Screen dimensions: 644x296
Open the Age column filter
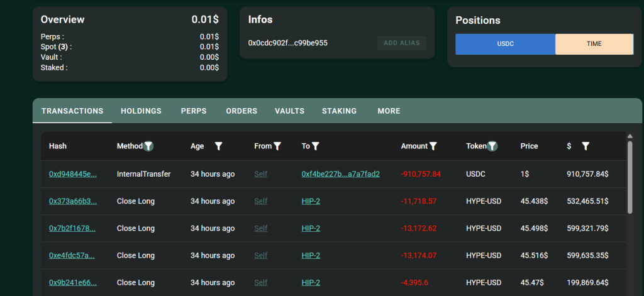(x=218, y=146)
